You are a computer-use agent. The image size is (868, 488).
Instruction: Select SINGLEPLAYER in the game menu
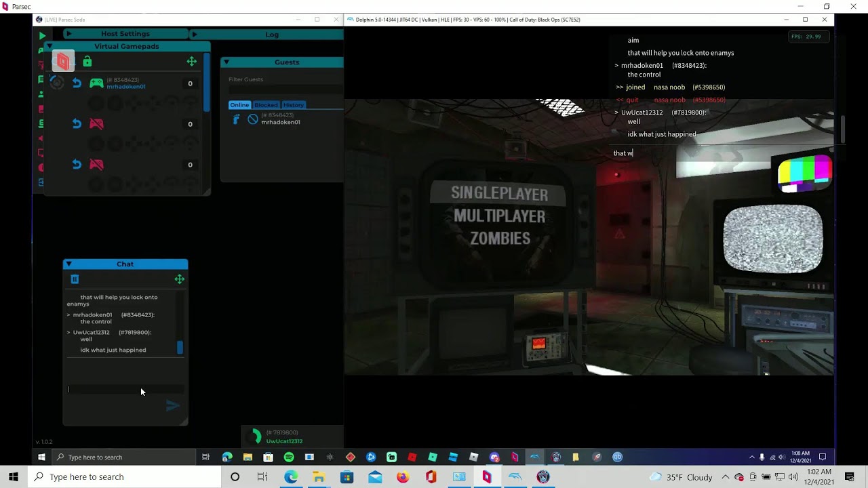pos(500,194)
